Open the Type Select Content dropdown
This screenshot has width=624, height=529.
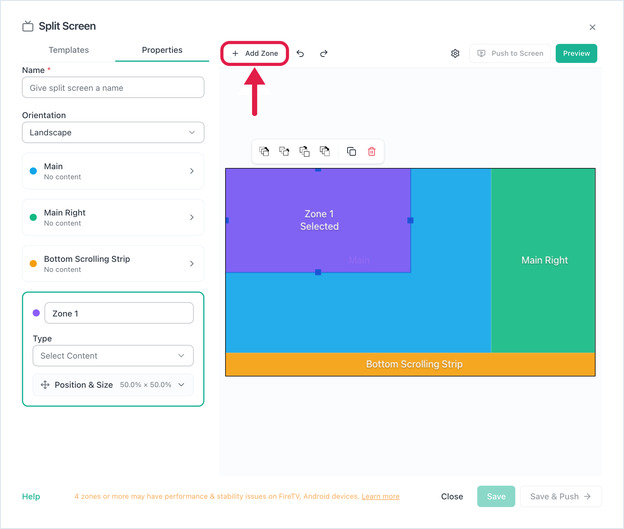113,355
